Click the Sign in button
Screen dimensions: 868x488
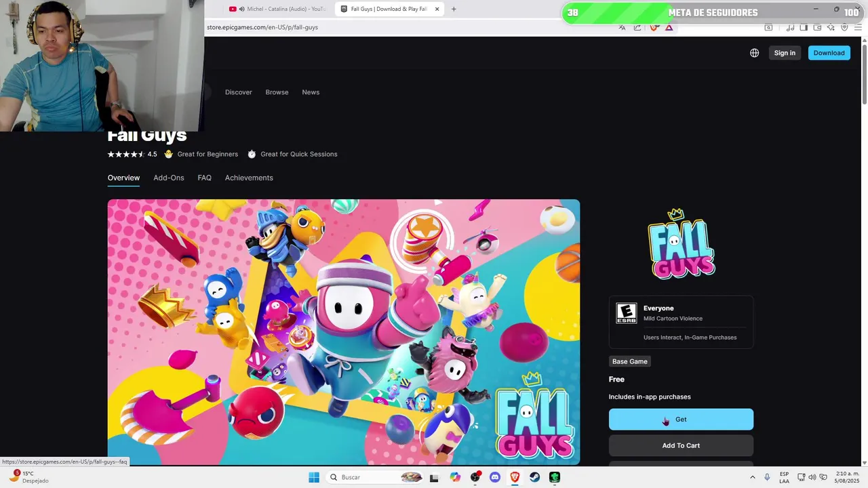[x=785, y=53]
